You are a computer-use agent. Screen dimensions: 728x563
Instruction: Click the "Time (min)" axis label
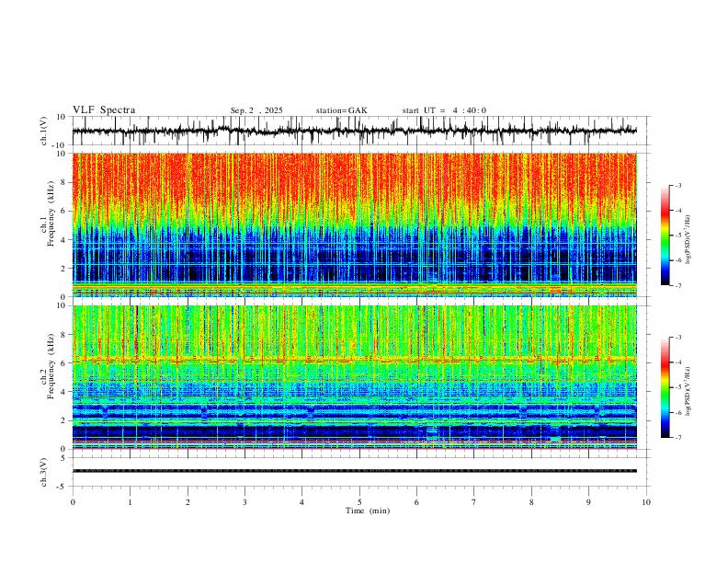tap(368, 511)
